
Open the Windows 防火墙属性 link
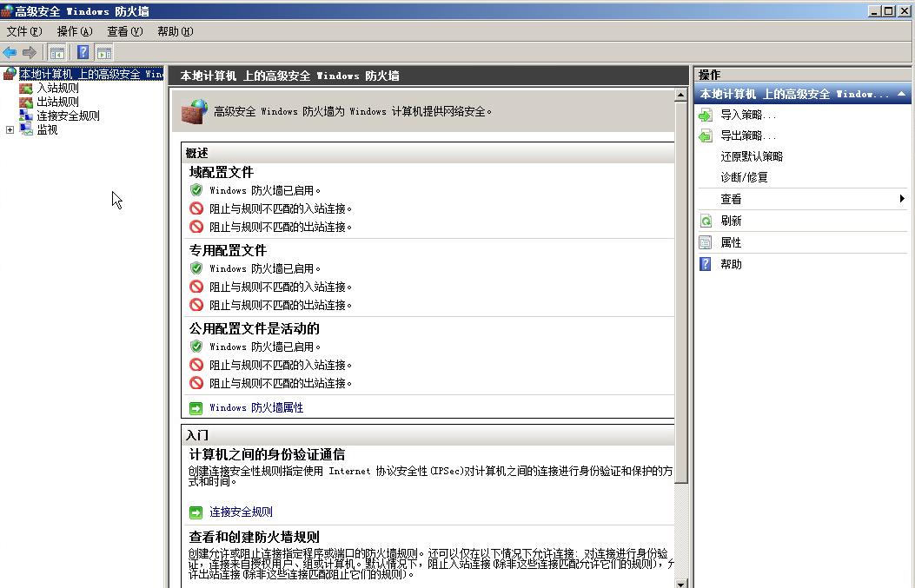coord(256,407)
